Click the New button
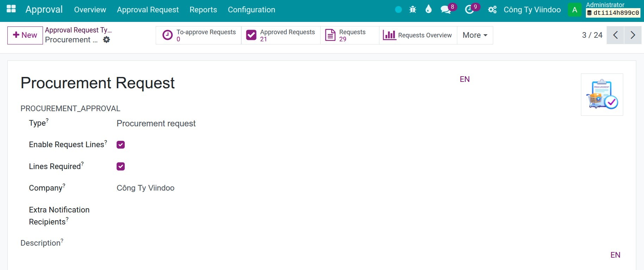The image size is (644, 270). [x=25, y=35]
